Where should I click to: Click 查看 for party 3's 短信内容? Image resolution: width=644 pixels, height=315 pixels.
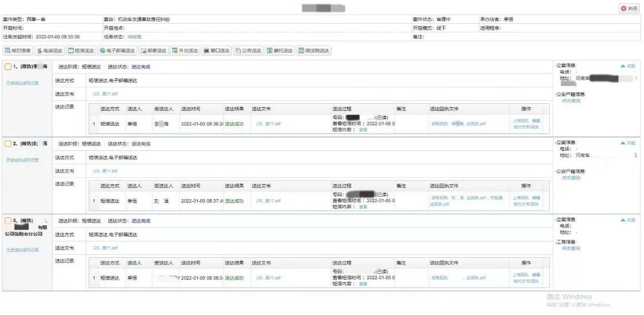pos(363,284)
